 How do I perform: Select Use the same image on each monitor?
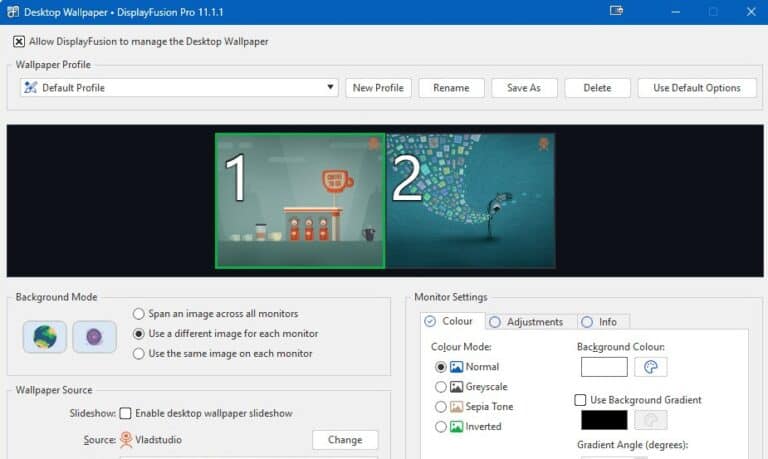pos(139,354)
